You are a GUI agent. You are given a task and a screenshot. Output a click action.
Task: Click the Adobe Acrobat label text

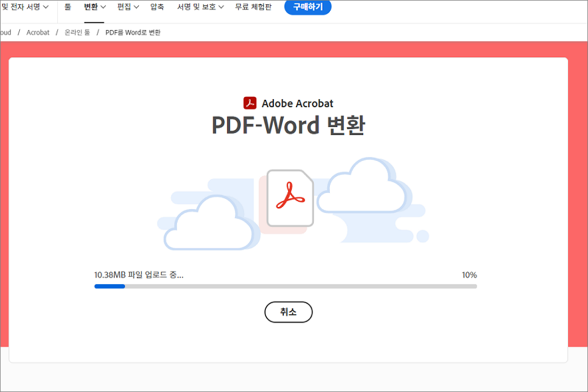click(x=297, y=103)
